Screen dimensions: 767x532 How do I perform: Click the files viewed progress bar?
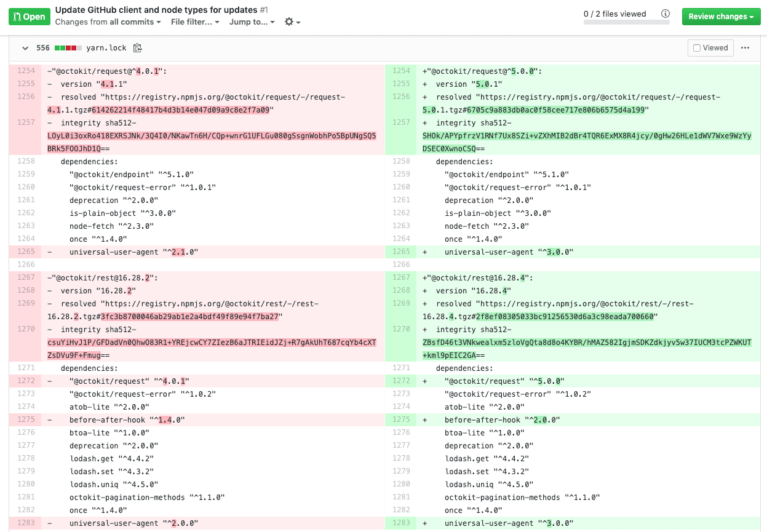tap(626, 23)
